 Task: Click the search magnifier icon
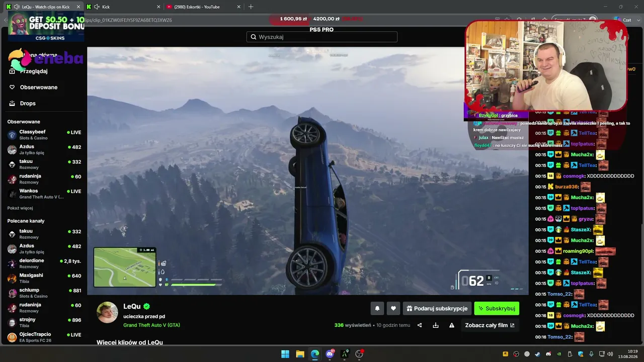[x=254, y=37]
